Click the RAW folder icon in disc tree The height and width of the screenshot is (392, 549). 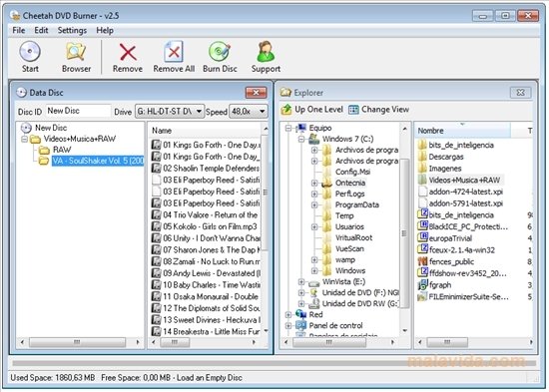[44, 151]
